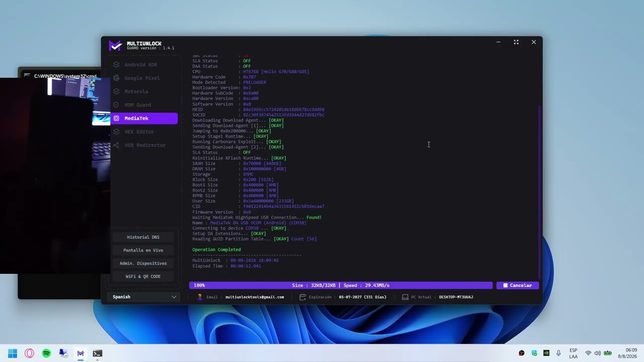The image size is (644, 362).
Task: Click the computer-shaped taskbar icon next to Spotify
Action: [63, 353]
